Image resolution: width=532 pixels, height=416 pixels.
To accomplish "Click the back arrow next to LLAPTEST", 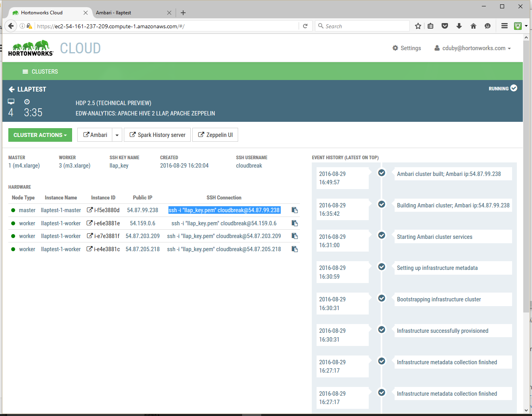I will tap(12, 89).
